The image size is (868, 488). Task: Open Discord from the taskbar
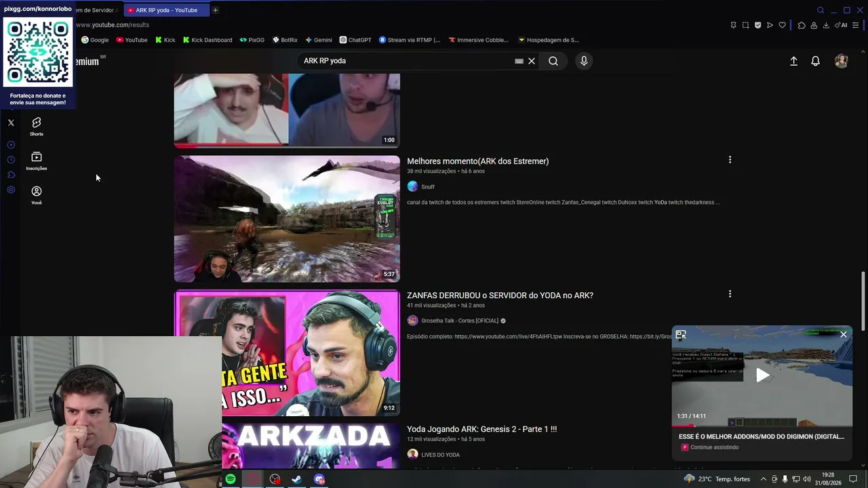(x=319, y=479)
